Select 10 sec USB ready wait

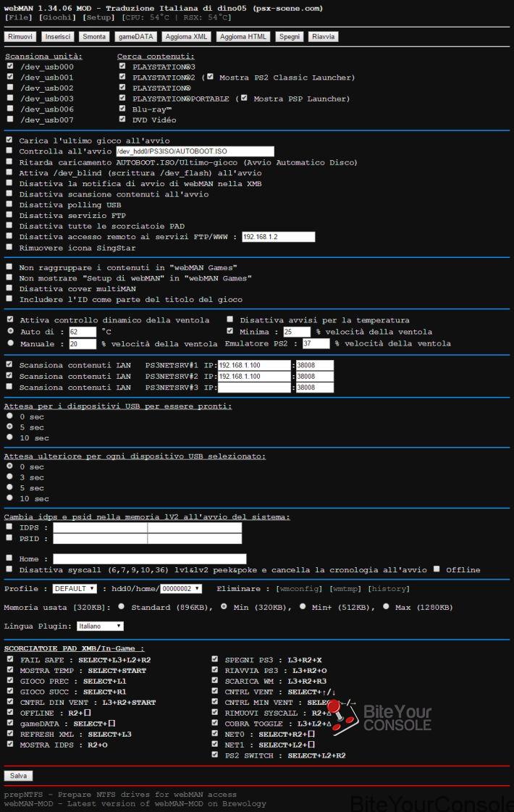(x=10, y=437)
